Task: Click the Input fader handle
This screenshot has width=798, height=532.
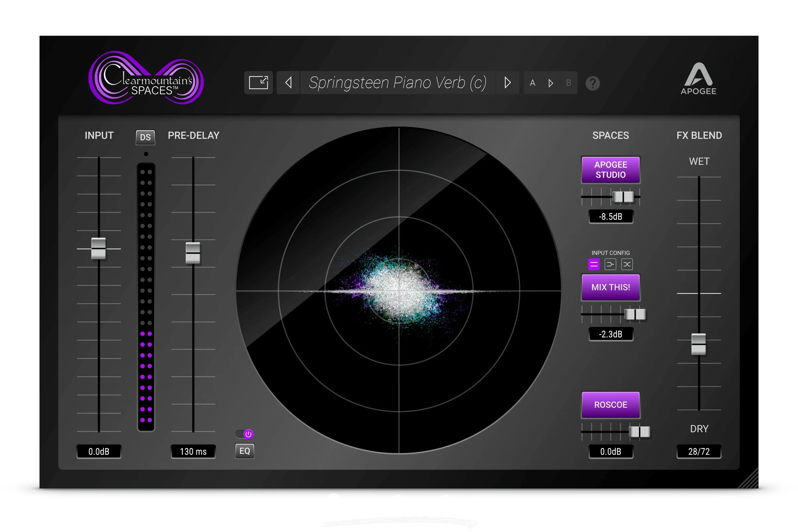Action: (x=99, y=249)
